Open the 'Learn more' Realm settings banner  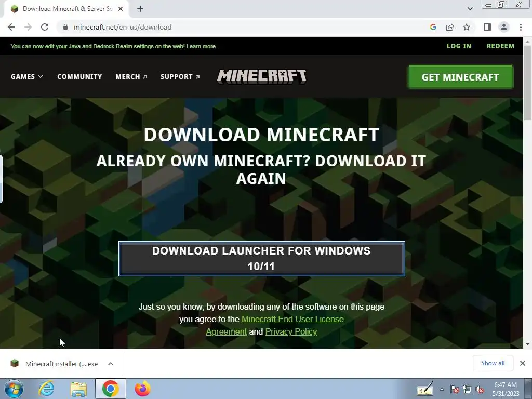(202, 46)
